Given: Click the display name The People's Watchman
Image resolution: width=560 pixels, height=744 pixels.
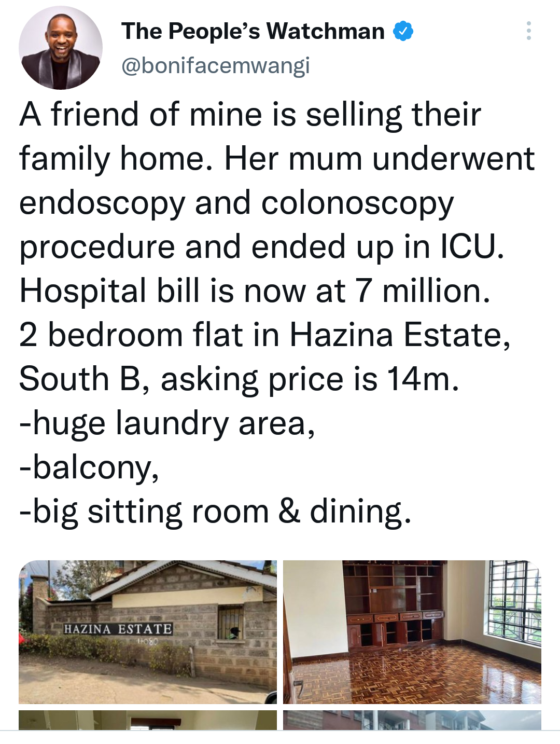Looking at the screenshot, I should [253, 31].
